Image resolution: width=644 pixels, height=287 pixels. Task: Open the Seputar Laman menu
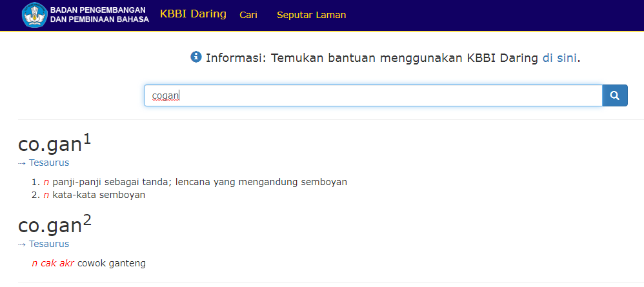click(x=311, y=15)
